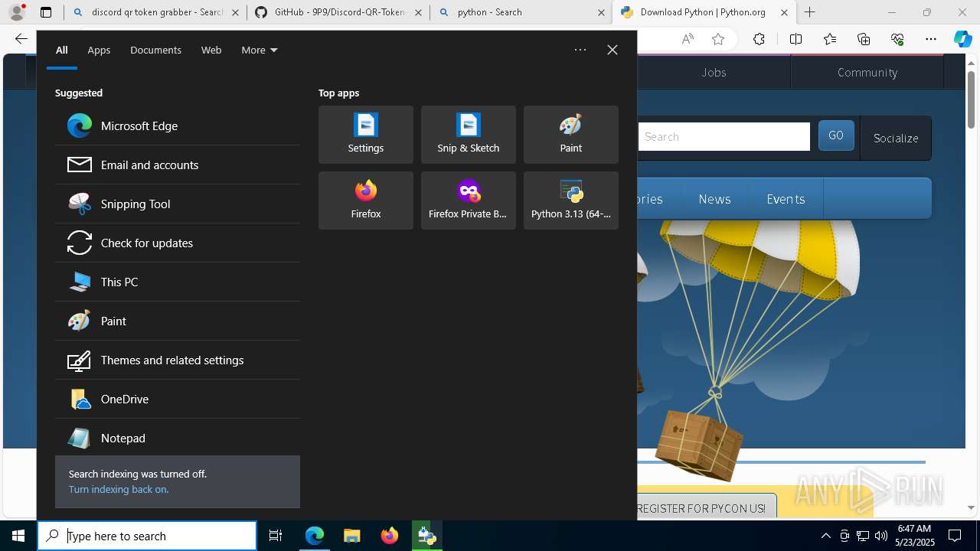Open Settings tile in Top apps

pos(366,135)
